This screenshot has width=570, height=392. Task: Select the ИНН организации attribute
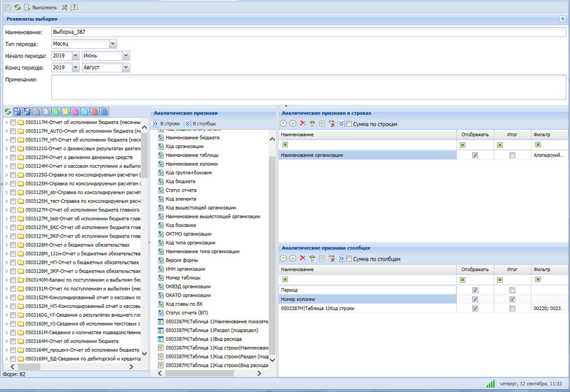[x=186, y=269]
